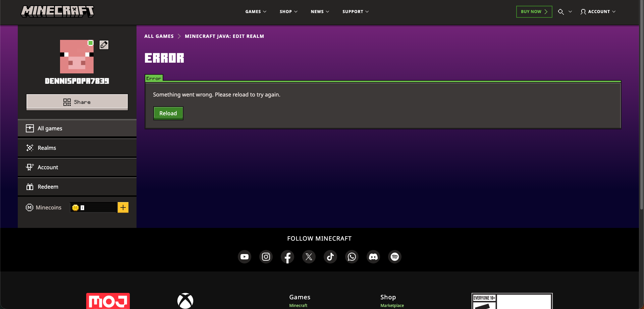The image size is (644, 309).
Task: Add Minecoins with the plus button
Action: point(123,207)
